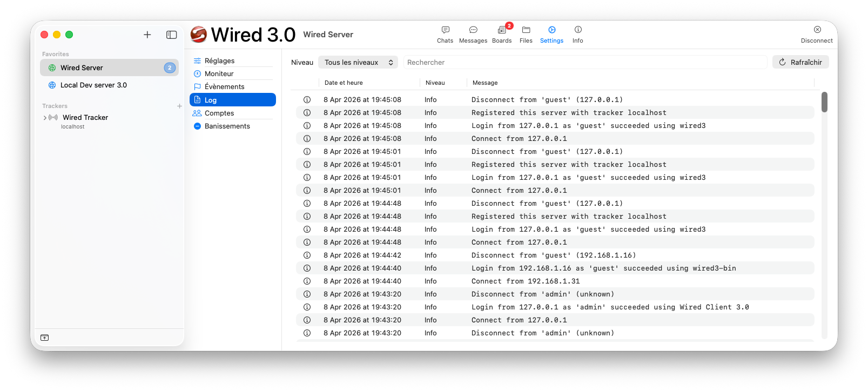Click the plus icon to add connection
Viewport: 868px width, 391px height.
click(147, 35)
